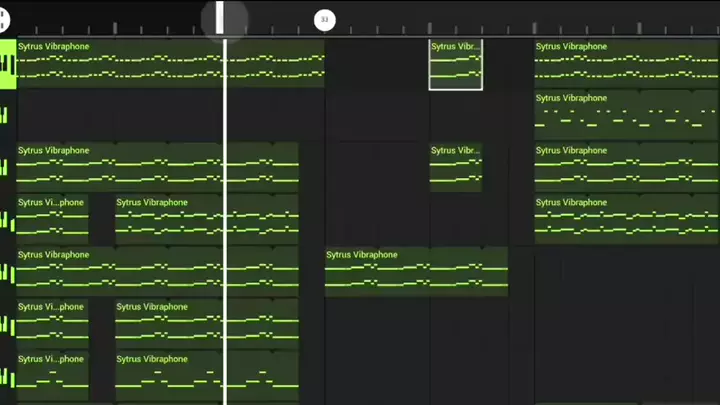
Task: Select the long first Sytrus Vibraphone clip in track one
Action: [x=170, y=65]
